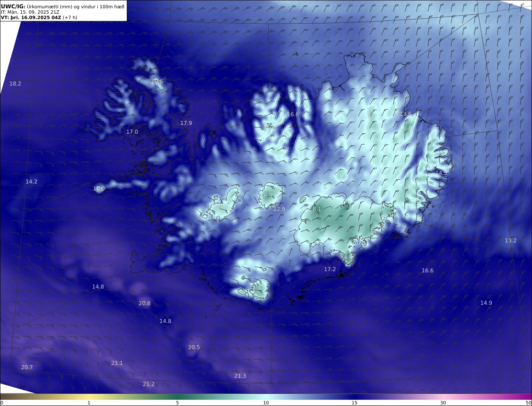532x406 pixels.
Task: Click the 18.2 value label on the map
Action: [x=15, y=84]
